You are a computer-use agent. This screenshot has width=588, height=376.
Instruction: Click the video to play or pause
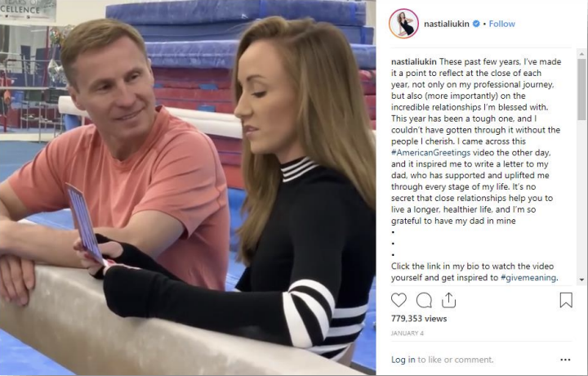188,188
